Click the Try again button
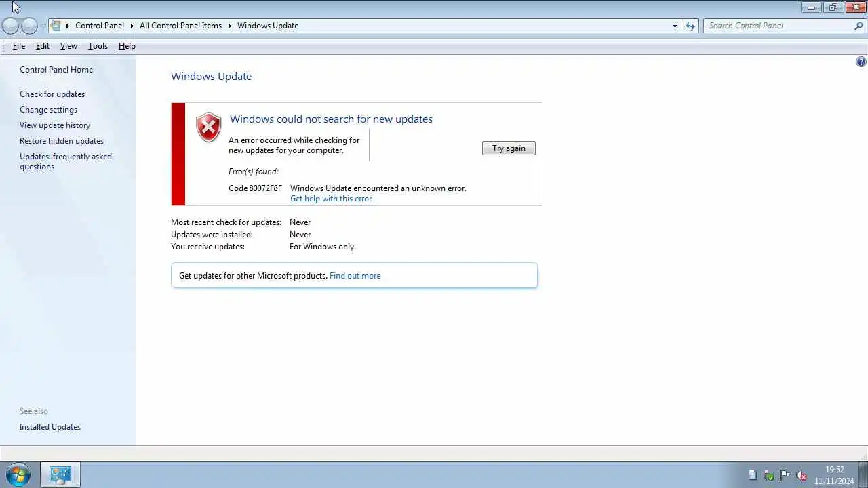The width and height of the screenshot is (868, 488). pyautogui.click(x=509, y=148)
